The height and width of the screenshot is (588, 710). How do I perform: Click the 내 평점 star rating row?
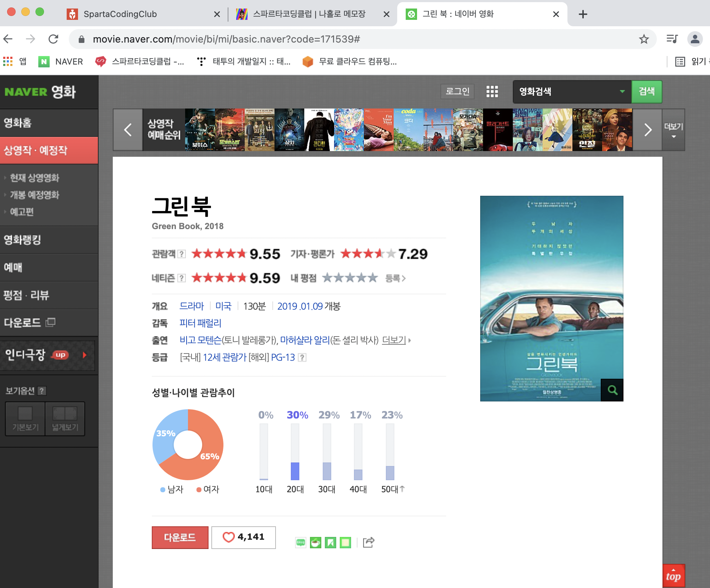pyautogui.click(x=349, y=278)
